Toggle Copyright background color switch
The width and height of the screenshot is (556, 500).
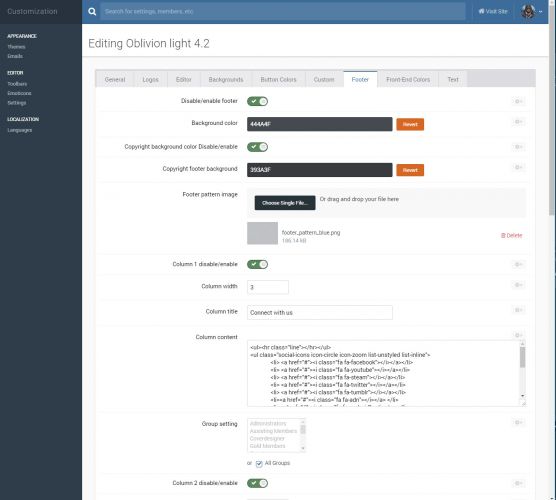click(x=257, y=147)
